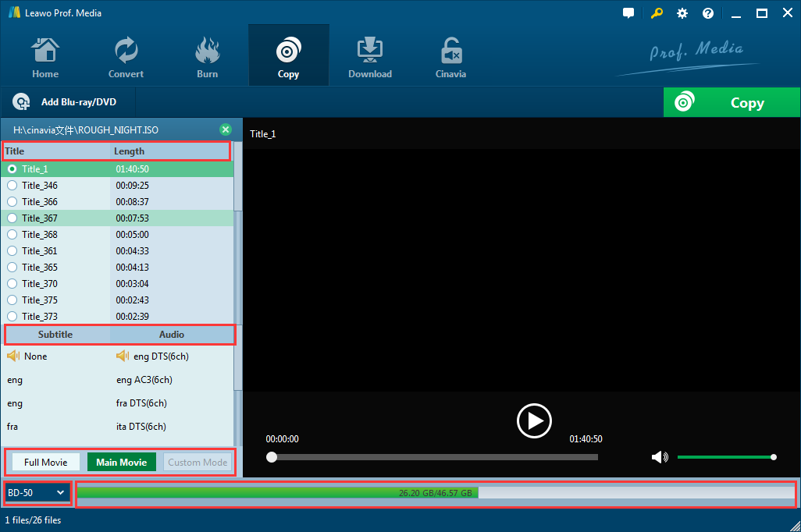Click the feedback speech bubble icon
The height and width of the screenshot is (532, 801).
628,13
